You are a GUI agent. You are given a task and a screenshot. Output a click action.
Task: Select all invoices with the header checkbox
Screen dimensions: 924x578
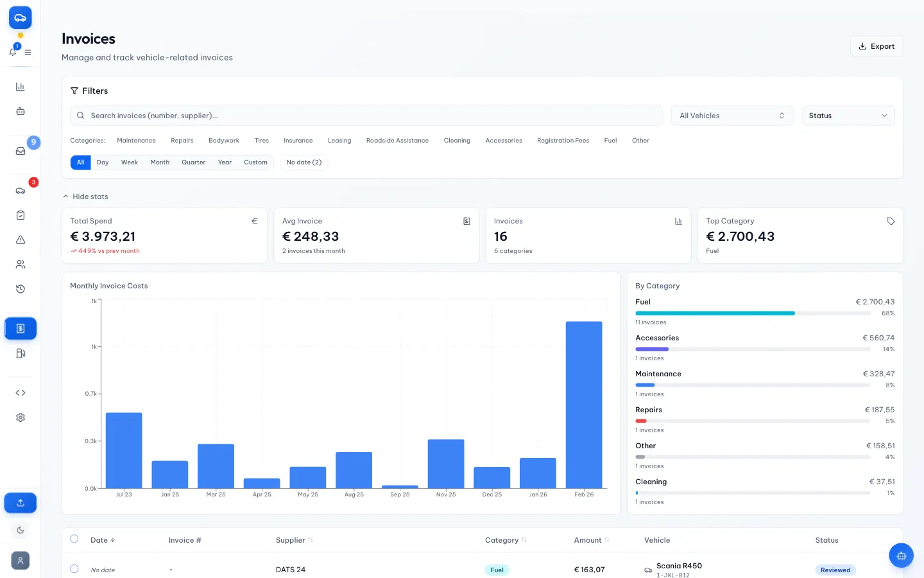click(74, 539)
